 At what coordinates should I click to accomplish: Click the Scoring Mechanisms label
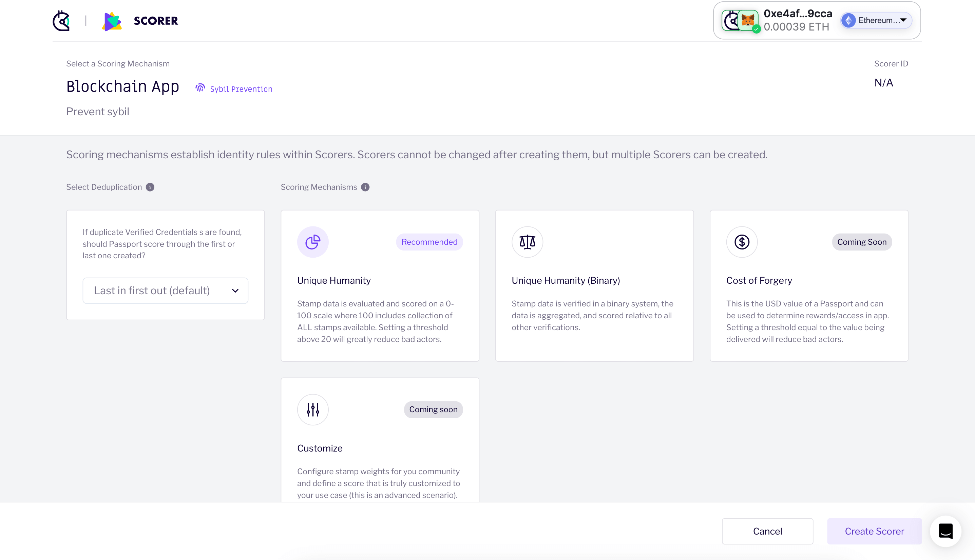319,187
